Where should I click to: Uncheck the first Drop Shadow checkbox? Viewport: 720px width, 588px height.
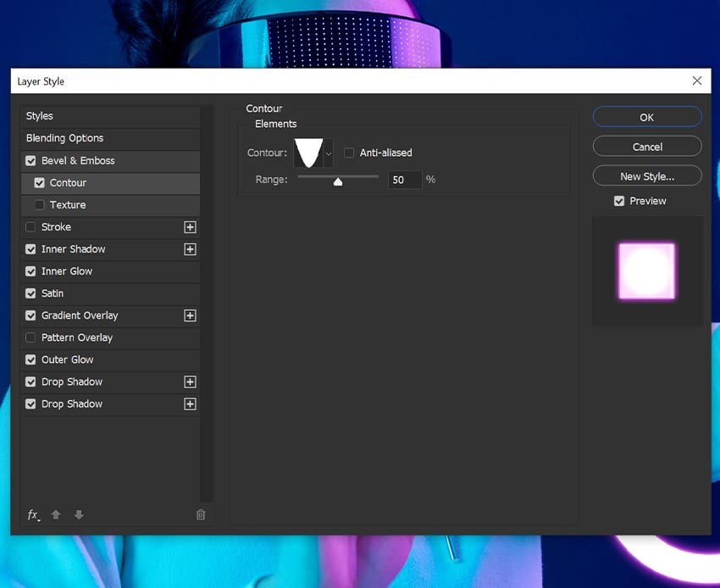click(30, 382)
